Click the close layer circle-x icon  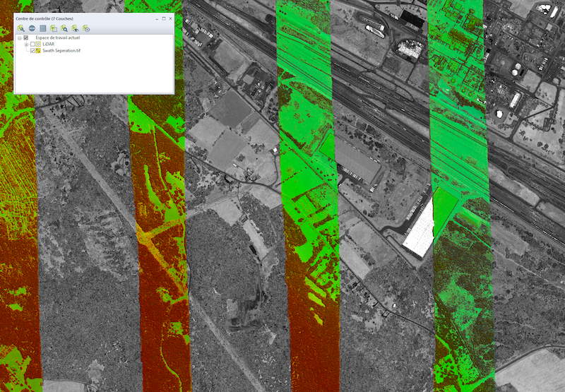point(86,28)
